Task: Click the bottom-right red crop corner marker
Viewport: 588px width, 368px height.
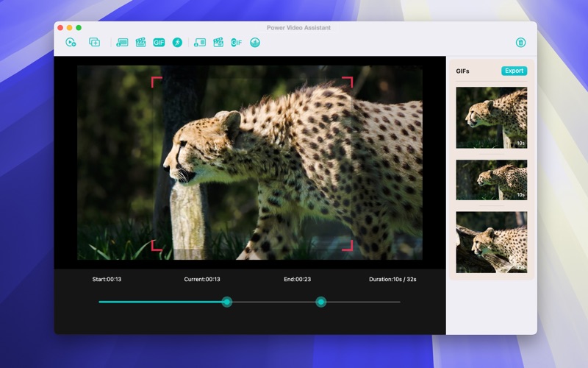Action: pos(348,246)
